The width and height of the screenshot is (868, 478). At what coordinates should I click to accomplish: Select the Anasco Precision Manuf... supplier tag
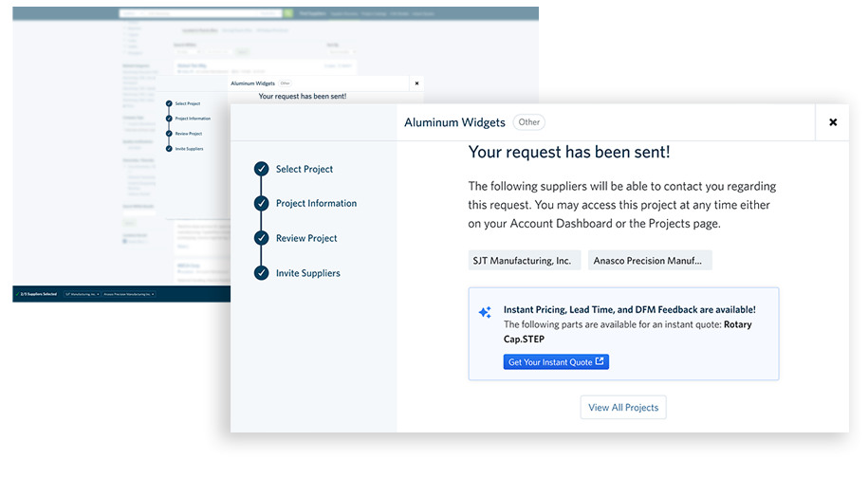point(650,260)
